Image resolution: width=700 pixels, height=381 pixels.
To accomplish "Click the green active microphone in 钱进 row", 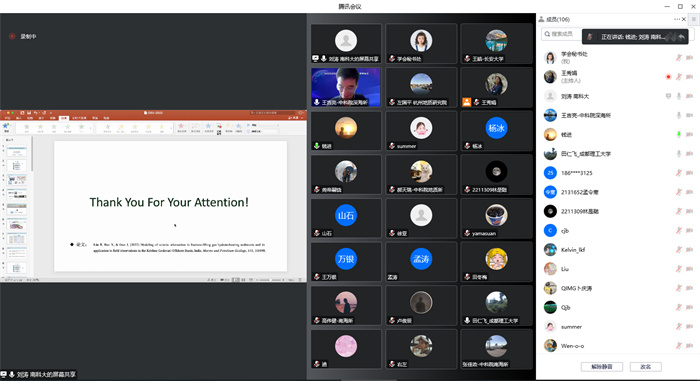I will point(679,134).
